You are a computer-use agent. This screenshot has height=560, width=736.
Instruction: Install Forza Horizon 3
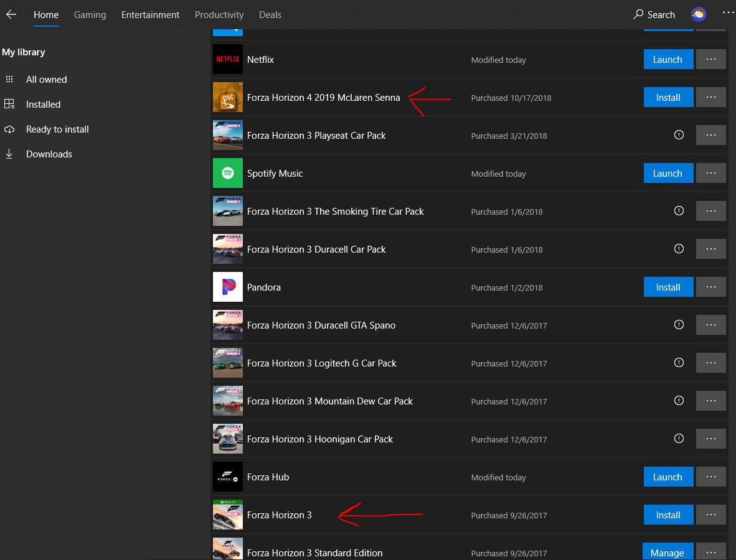point(668,515)
